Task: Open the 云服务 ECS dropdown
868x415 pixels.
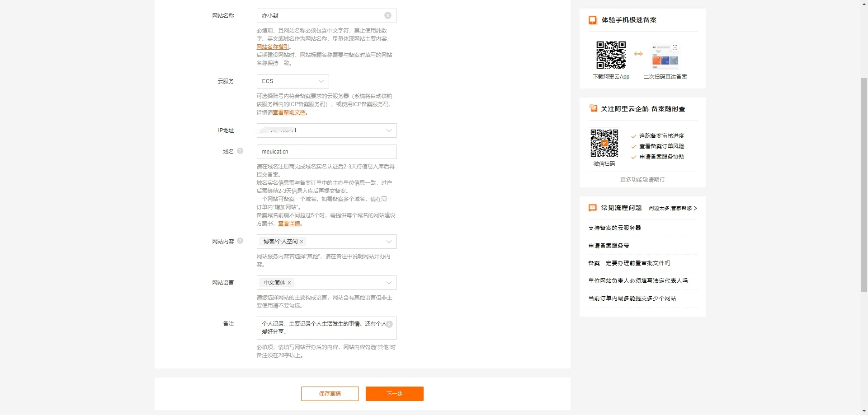Action: [292, 81]
